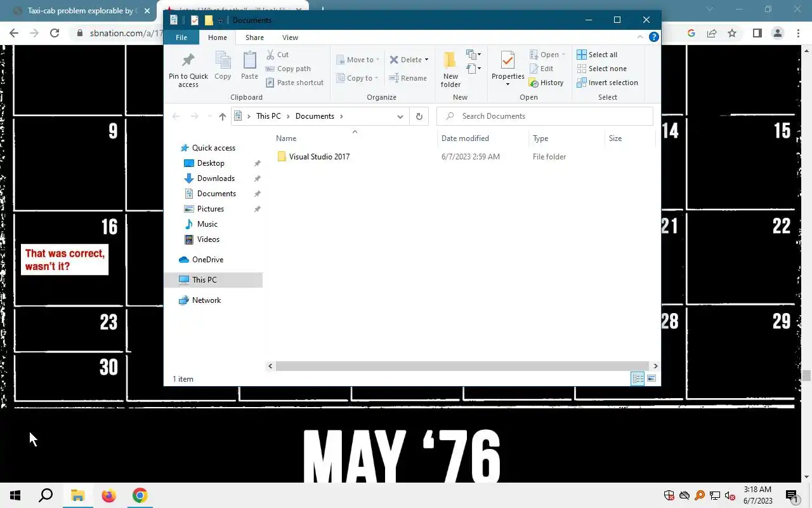Open the Customize Quick Access Toolbar dropdown
This screenshot has width=812, height=508.
[x=220, y=20]
